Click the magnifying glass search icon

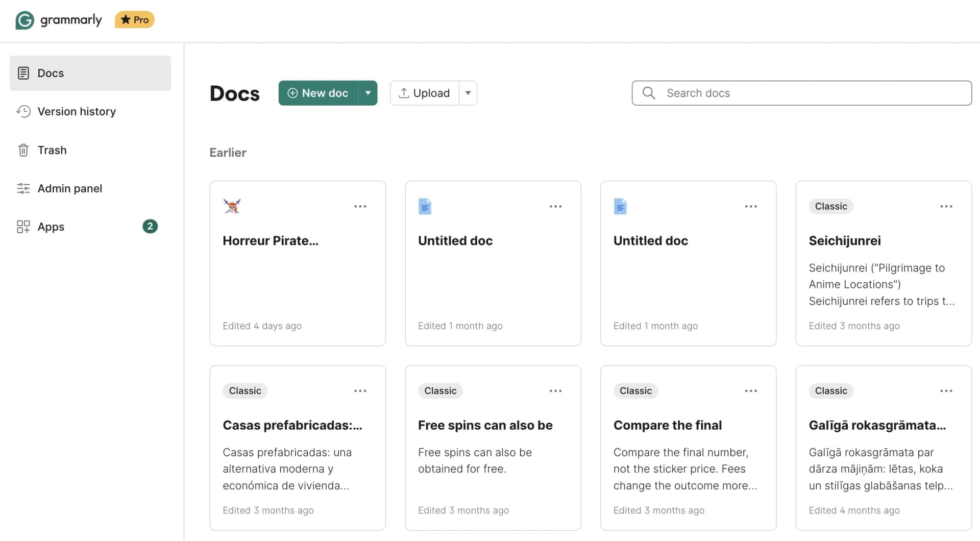point(648,93)
